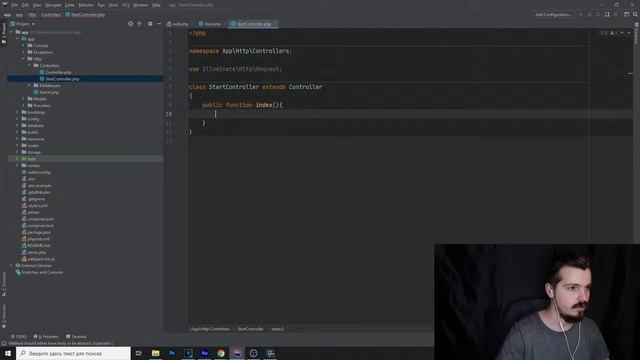
Task: Toggle the Structure tool window
Action: point(4,284)
